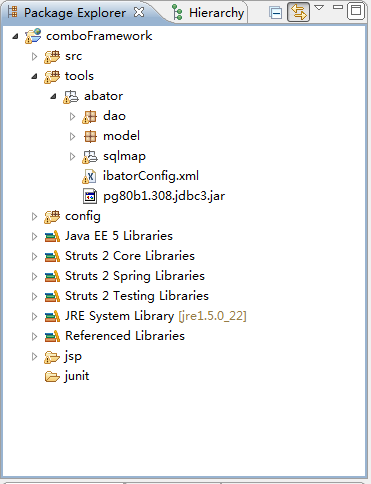Screen dimensions: 371x484
Task: Select Java EE 5 Libraries label
Action: 119,236
